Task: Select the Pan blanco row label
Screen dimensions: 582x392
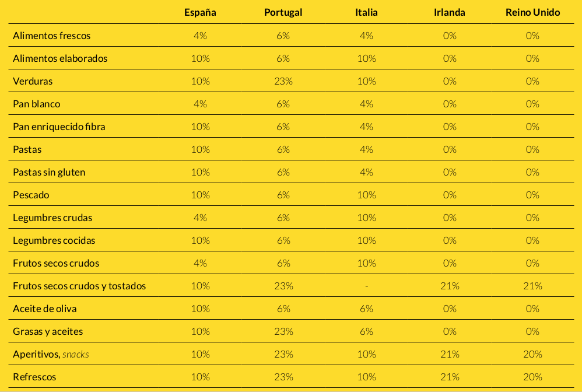Action: (x=36, y=104)
